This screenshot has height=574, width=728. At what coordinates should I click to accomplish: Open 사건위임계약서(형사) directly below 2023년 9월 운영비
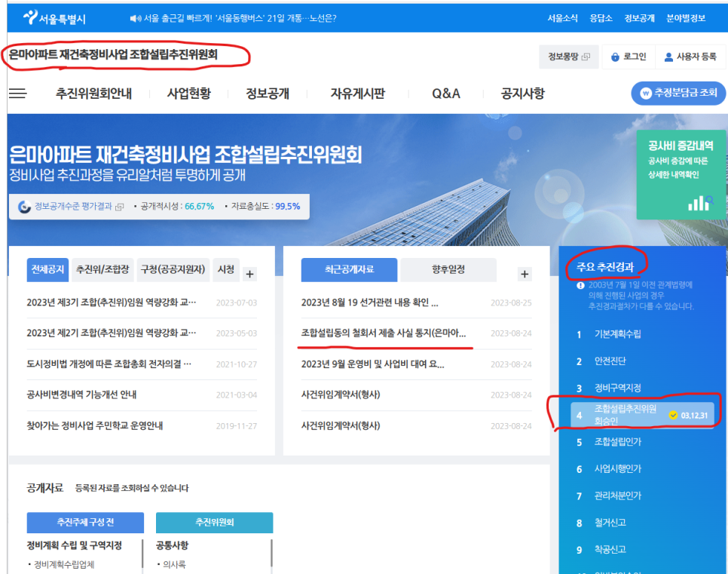[341, 394]
